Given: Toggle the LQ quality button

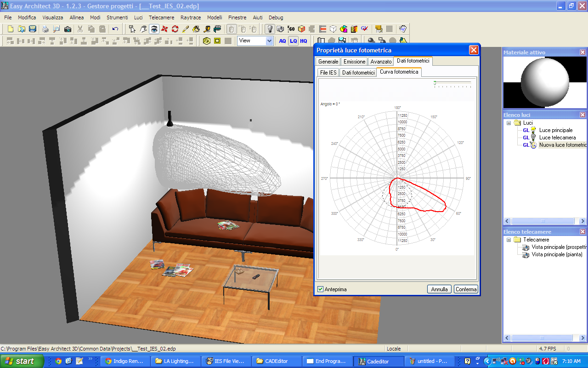Looking at the screenshot, I should point(293,41).
